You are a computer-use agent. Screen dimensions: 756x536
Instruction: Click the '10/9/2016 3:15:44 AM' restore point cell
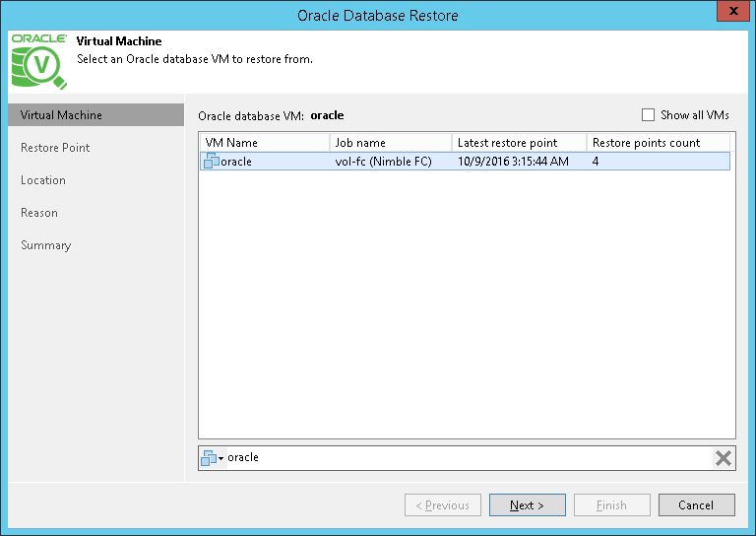point(513,162)
